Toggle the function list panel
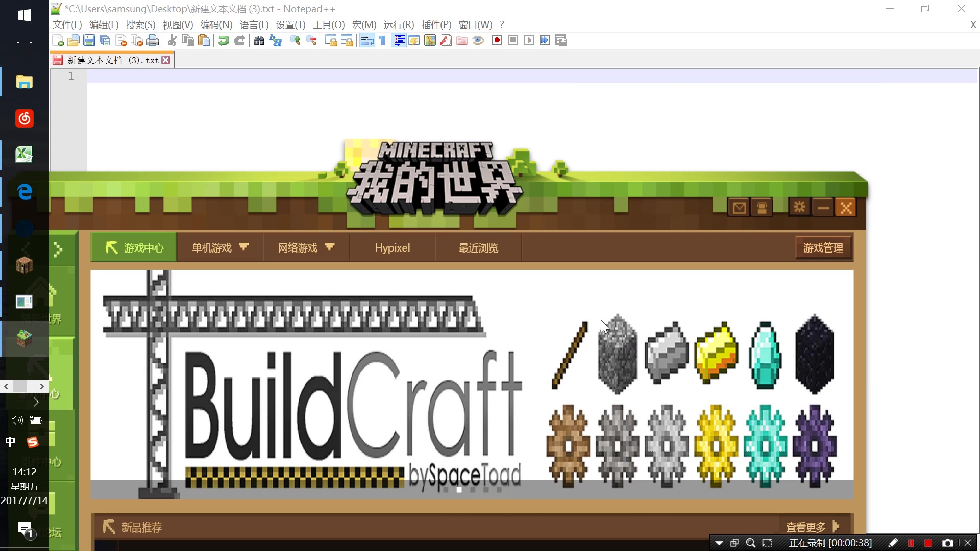The height and width of the screenshot is (551, 980). pyautogui.click(x=446, y=40)
